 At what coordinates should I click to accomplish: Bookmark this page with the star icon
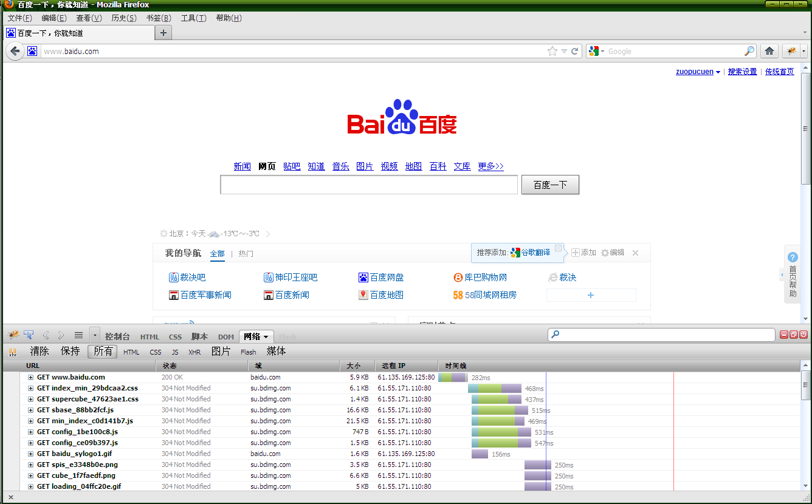coord(552,51)
